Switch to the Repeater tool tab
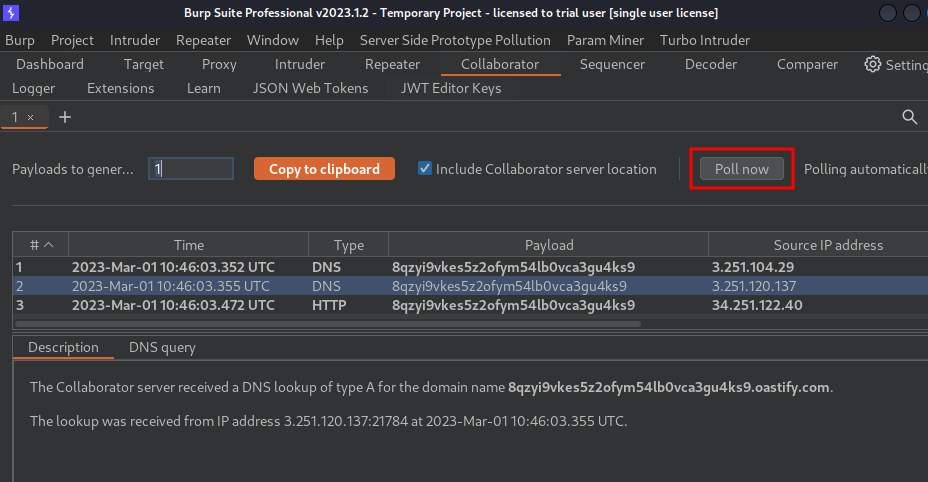 click(392, 64)
